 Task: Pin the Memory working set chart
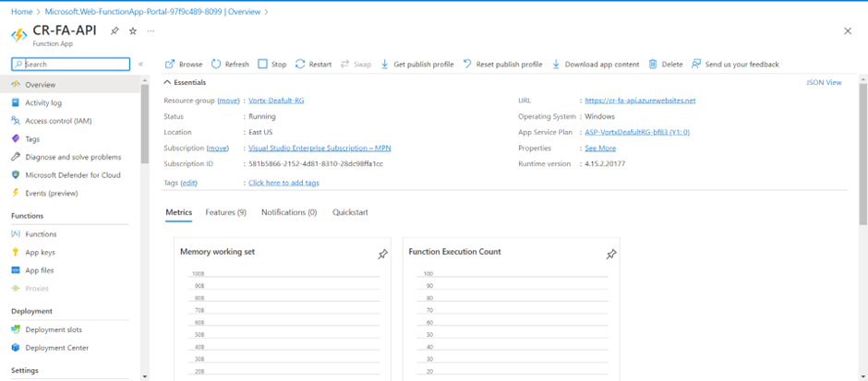click(382, 255)
